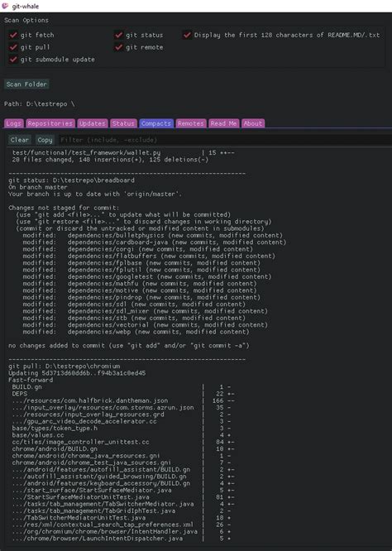Click the git-whale app icon in title bar
This screenshot has width=392, height=551.
(x=5, y=6)
